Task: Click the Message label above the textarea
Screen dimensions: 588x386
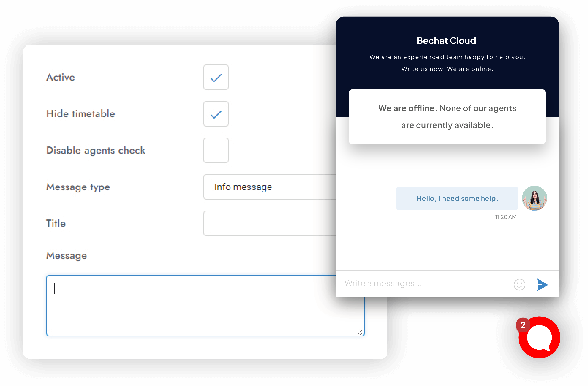Action: coord(67,256)
